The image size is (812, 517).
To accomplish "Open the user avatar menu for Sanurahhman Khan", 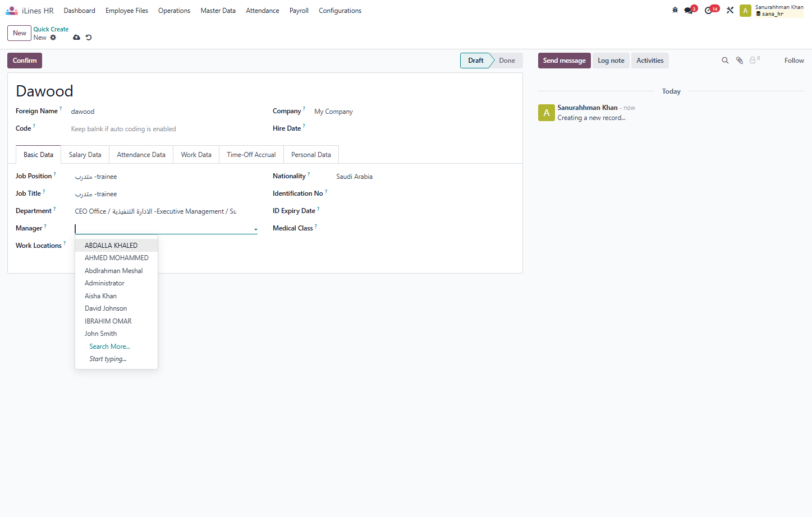I will click(x=745, y=11).
